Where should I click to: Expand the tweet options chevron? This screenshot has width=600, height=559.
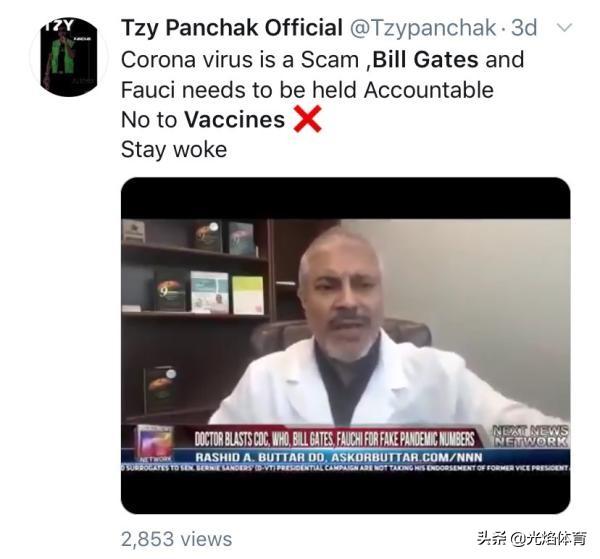pos(564,28)
